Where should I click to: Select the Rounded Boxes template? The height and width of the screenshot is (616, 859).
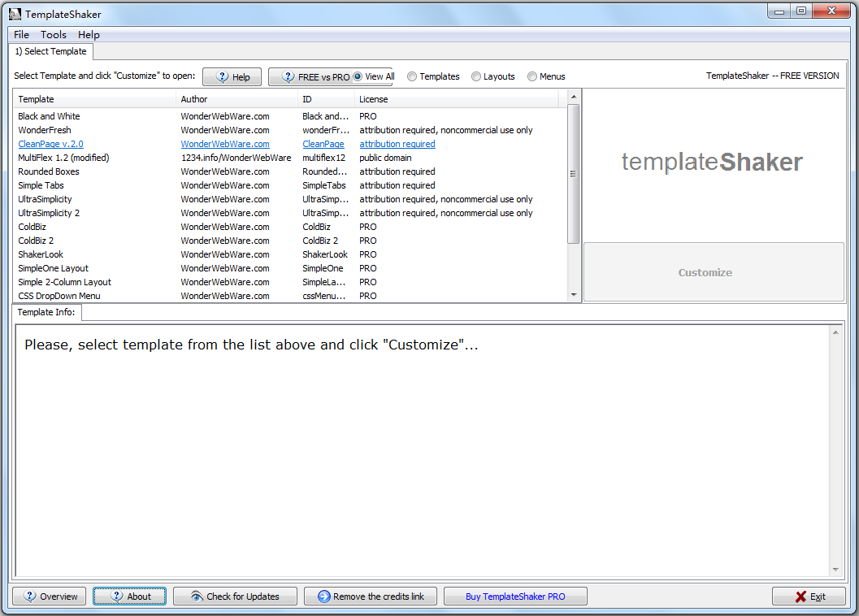(x=290, y=171)
